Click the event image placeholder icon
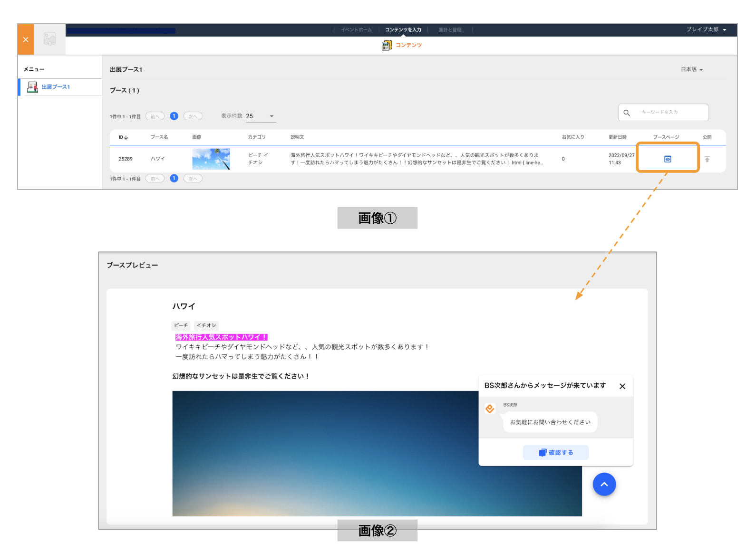The image size is (756, 552). click(x=50, y=39)
